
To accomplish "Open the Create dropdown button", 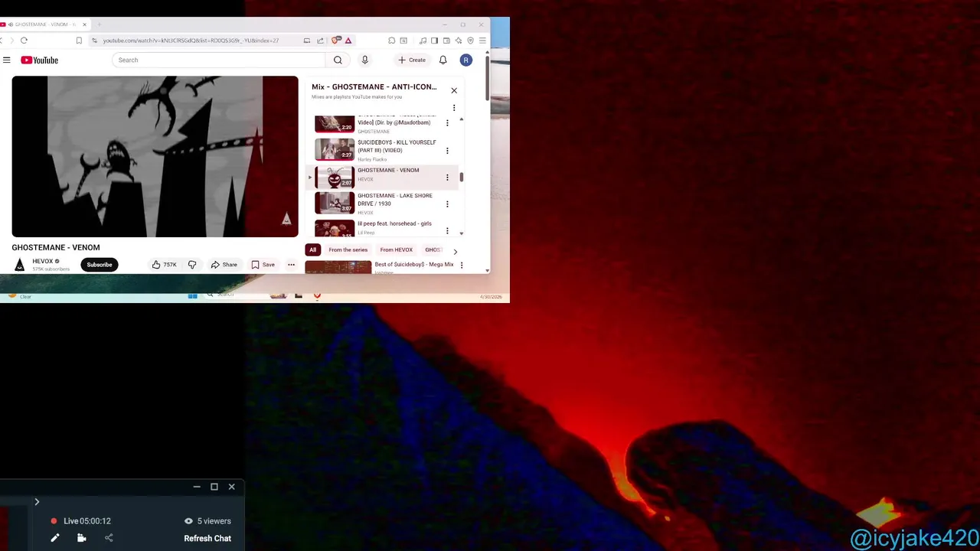I will pos(412,60).
